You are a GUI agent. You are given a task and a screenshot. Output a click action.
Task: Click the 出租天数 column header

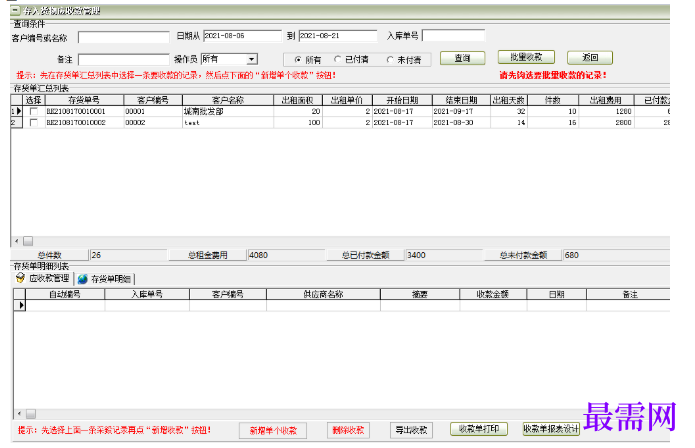pos(509,100)
